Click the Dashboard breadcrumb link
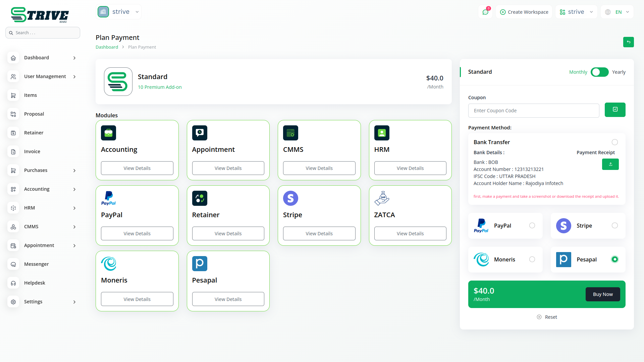 (107, 47)
